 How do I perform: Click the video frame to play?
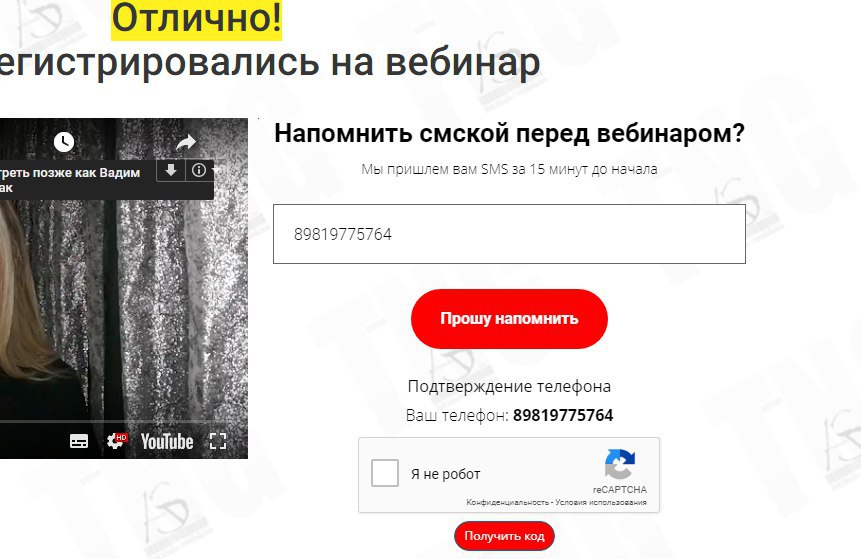[x=124, y=308]
